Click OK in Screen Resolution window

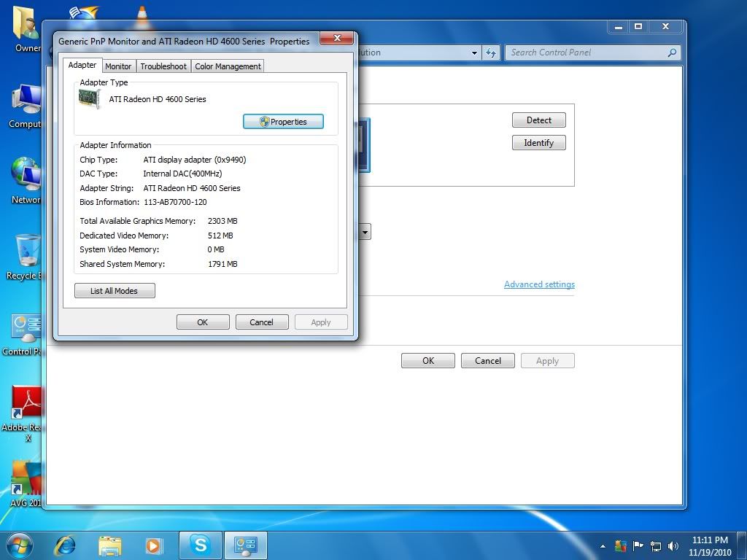coord(427,360)
